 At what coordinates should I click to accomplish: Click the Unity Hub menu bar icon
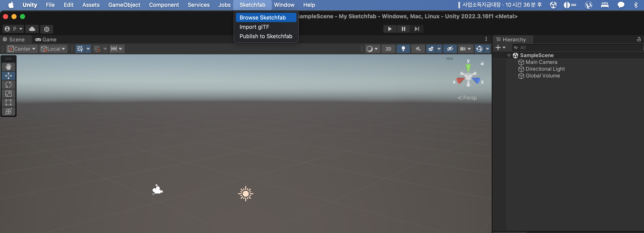pyautogui.click(x=553, y=5)
